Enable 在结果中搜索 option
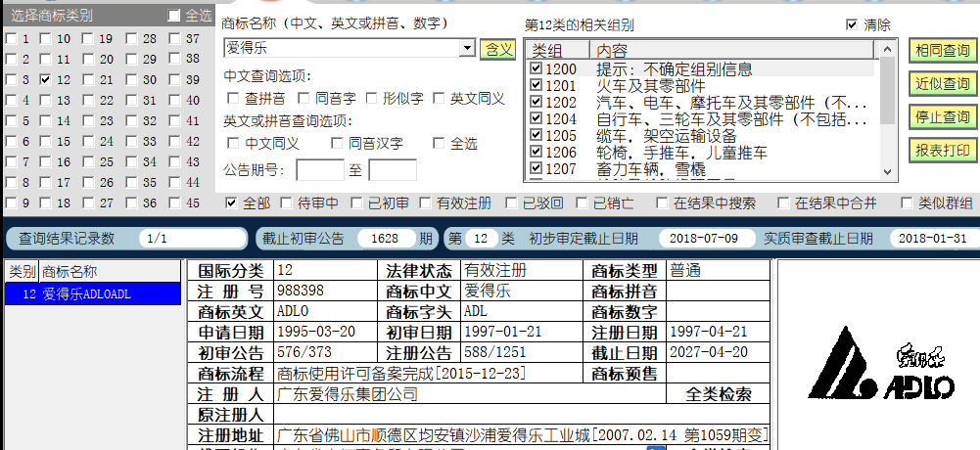The height and width of the screenshot is (450, 980). pyautogui.click(x=662, y=202)
